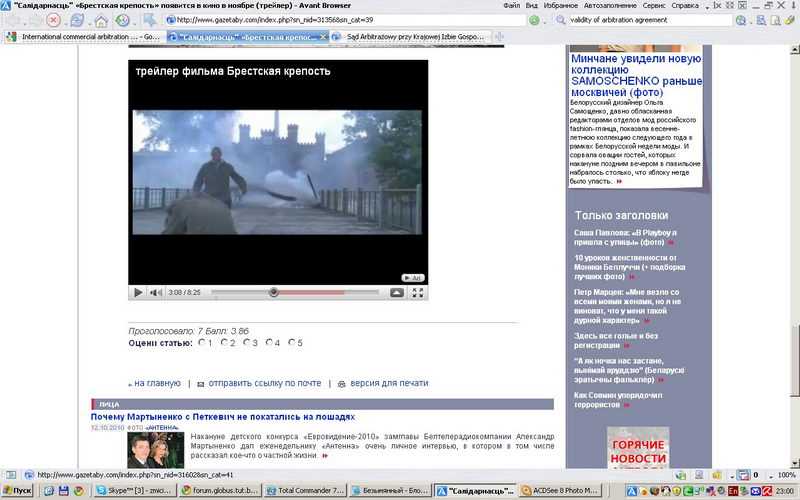Click the En language indicator in the tray

point(733,491)
